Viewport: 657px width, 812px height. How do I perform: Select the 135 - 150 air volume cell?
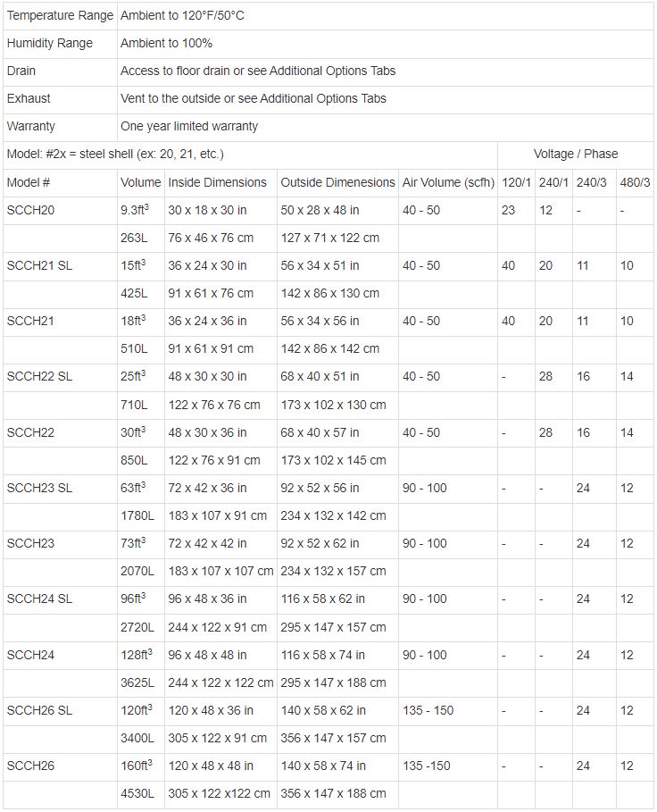pos(428,710)
